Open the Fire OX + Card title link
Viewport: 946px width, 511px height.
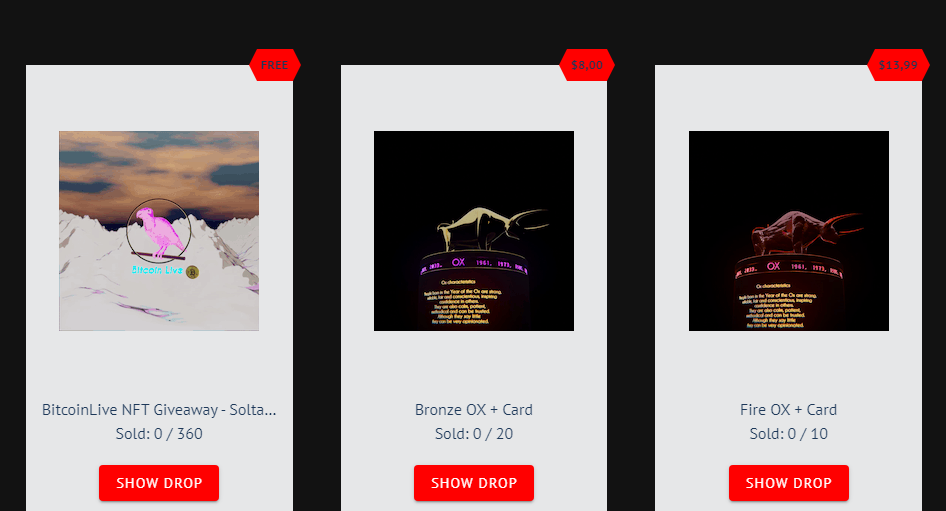pos(789,410)
